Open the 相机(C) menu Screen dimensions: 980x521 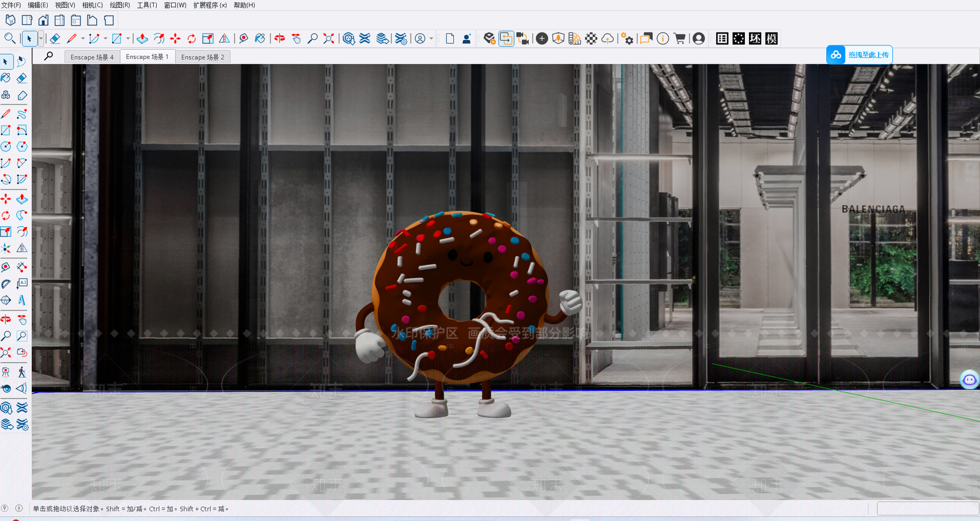pos(92,5)
